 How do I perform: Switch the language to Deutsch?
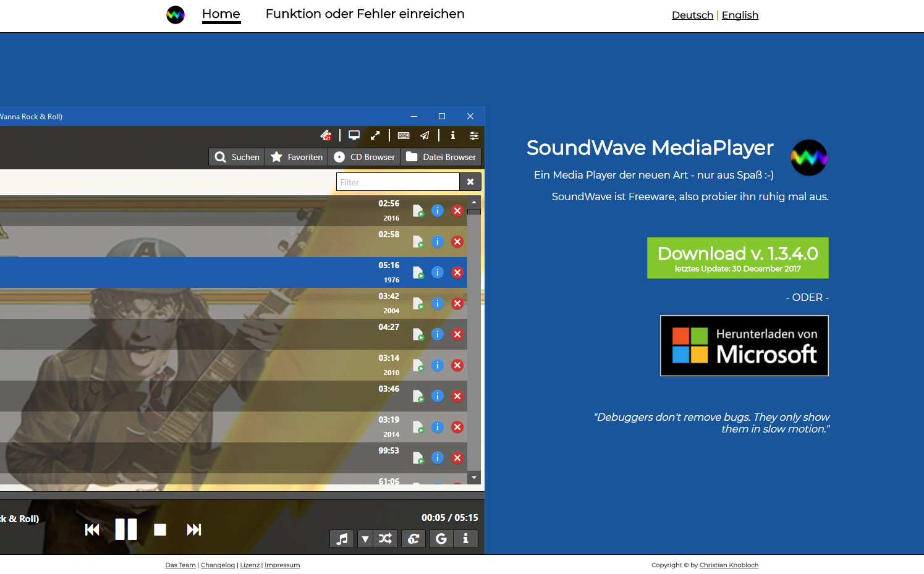click(692, 15)
